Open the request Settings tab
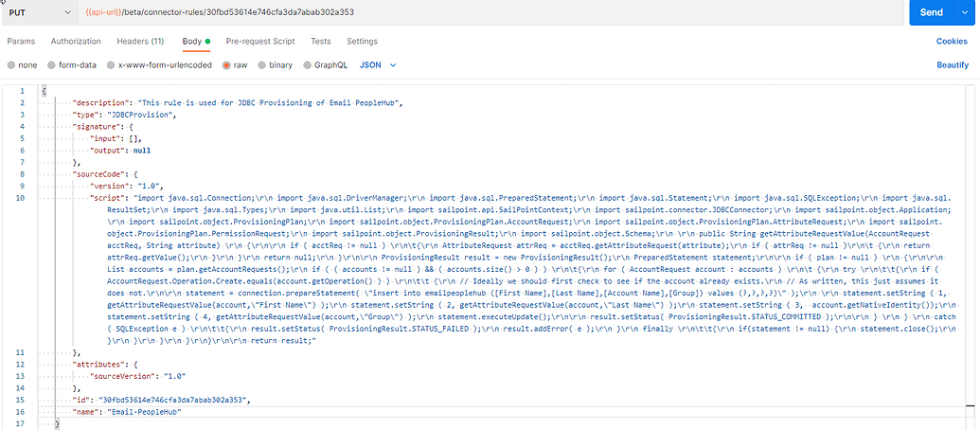Image resolution: width=980 pixels, height=430 pixels. point(362,42)
